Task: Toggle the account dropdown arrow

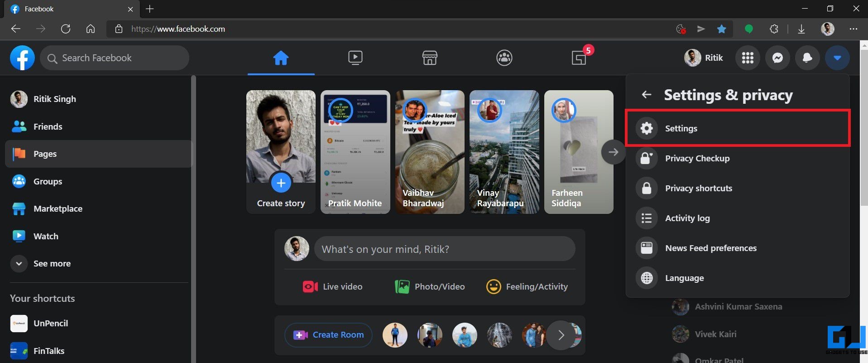Action: pos(837,58)
